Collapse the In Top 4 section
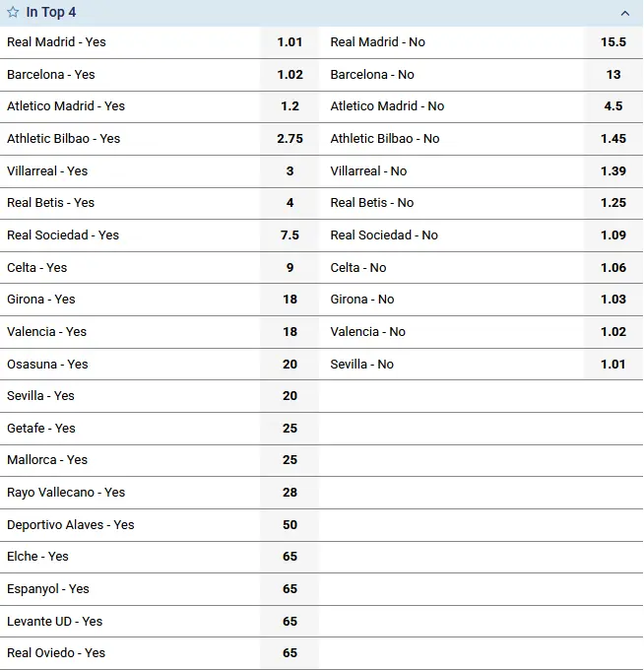The image size is (644, 670). pyautogui.click(x=625, y=13)
